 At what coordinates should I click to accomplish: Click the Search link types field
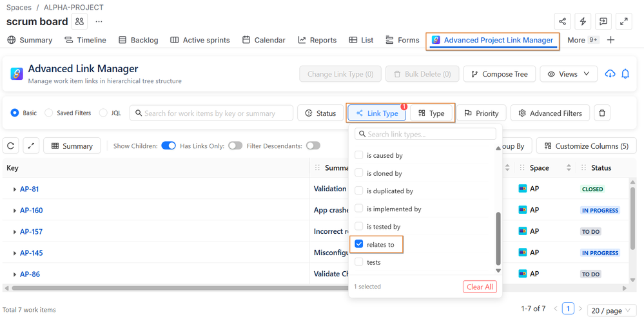[425, 134]
